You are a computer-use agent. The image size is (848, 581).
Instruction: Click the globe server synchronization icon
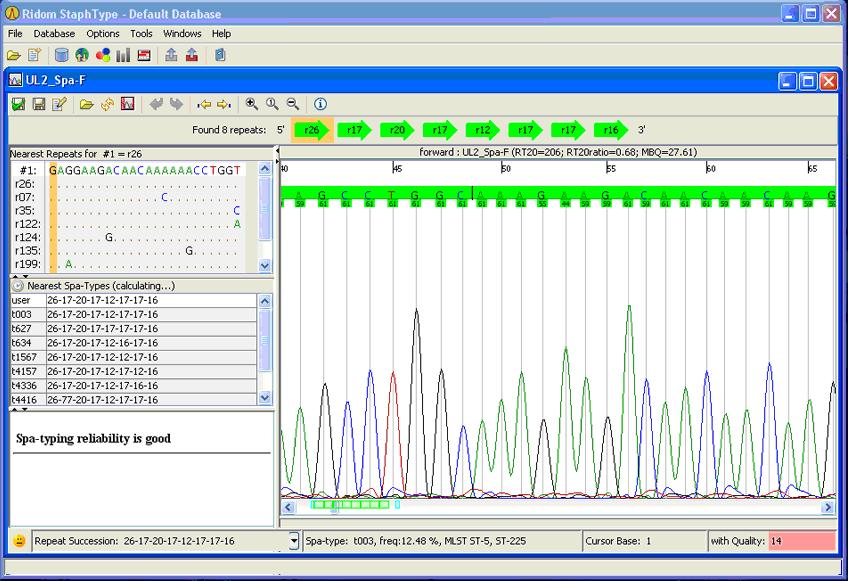coord(82,55)
